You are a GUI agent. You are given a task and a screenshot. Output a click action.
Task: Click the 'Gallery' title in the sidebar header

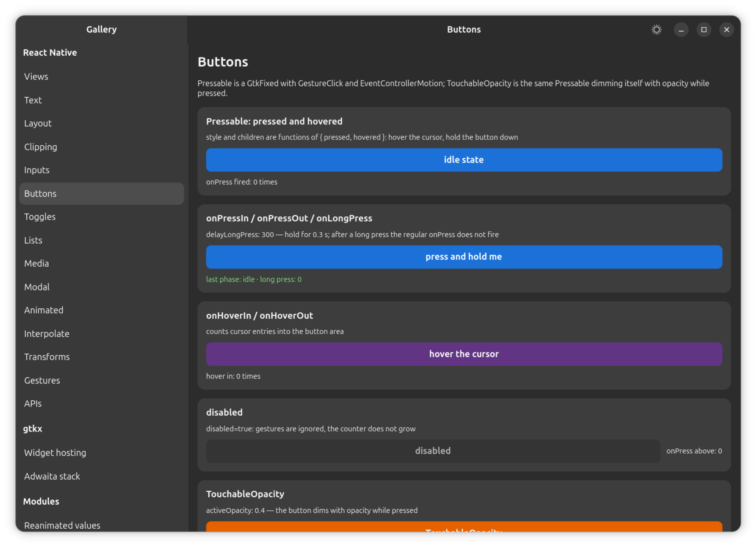pyautogui.click(x=101, y=29)
